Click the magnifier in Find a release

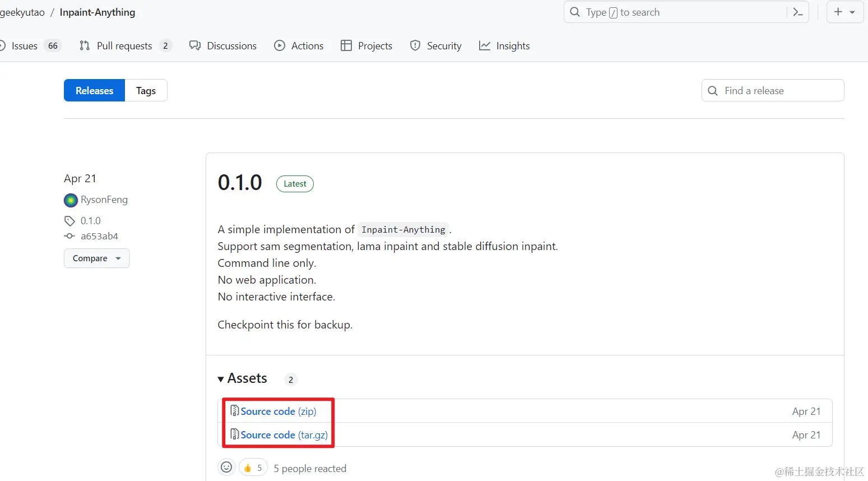coord(713,91)
